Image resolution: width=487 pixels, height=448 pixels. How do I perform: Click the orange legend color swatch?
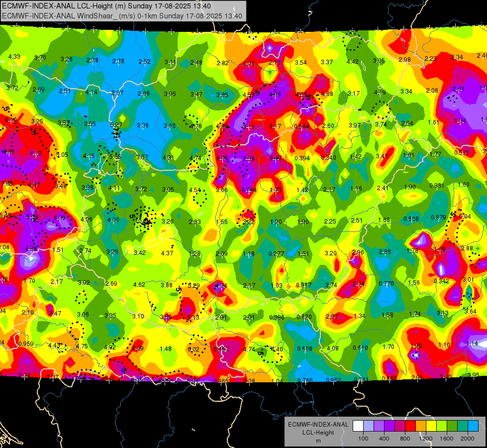[421, 426]
